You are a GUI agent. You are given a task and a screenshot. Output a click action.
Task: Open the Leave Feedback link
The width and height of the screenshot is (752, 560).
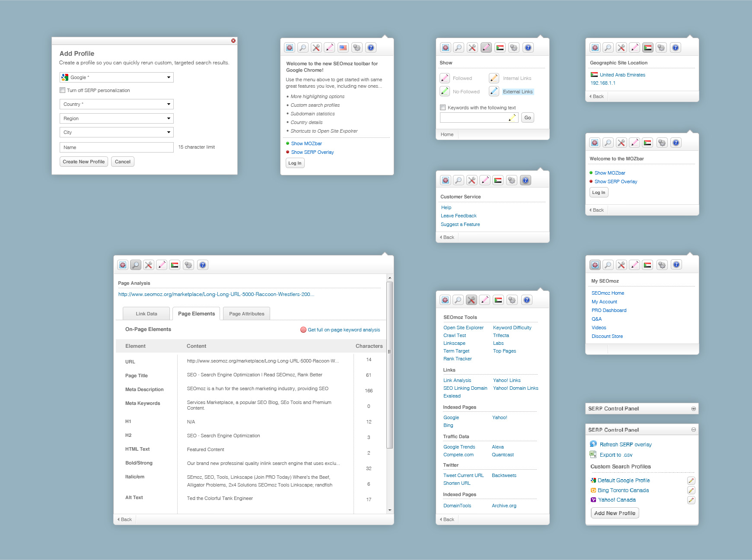[x=459, y=216]
